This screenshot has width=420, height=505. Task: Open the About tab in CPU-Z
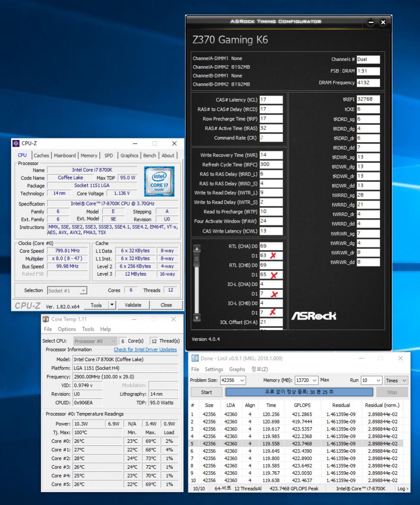(168, 156)
